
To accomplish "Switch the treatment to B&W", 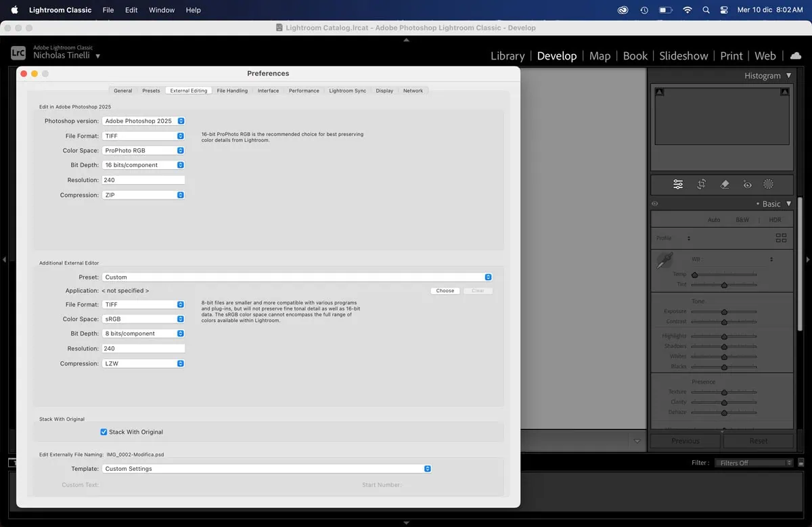I will point(742,219).
